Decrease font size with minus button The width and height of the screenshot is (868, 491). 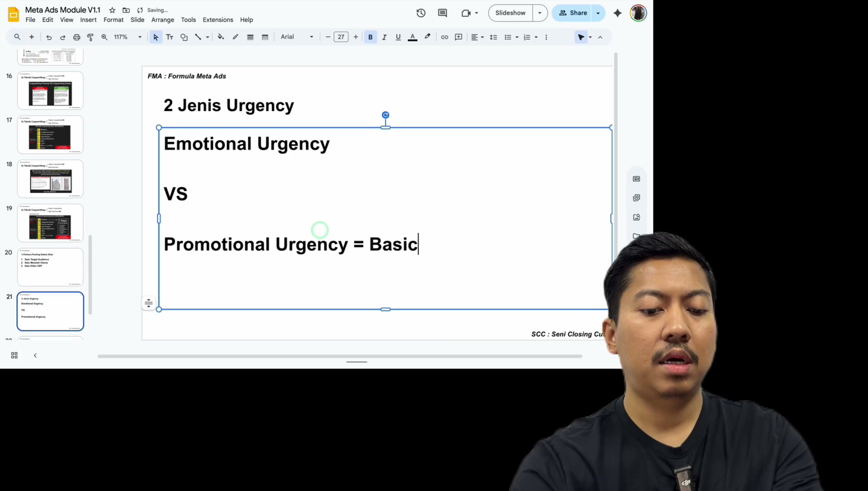tap(328, 37)
